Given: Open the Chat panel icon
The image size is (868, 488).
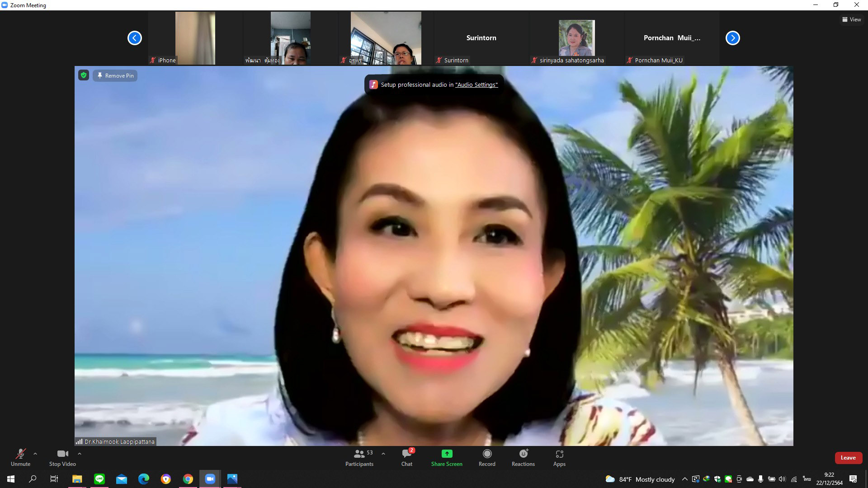Looking at the screenshot, I should pos(406,454).
